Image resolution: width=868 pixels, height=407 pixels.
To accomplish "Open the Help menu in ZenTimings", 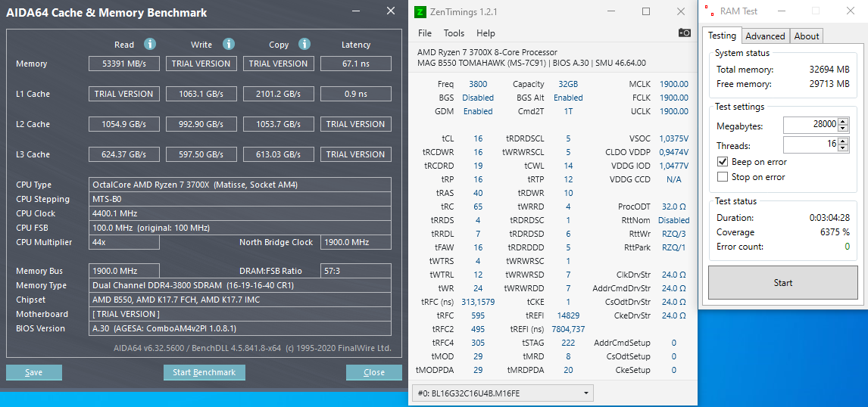I will point(486,33).
